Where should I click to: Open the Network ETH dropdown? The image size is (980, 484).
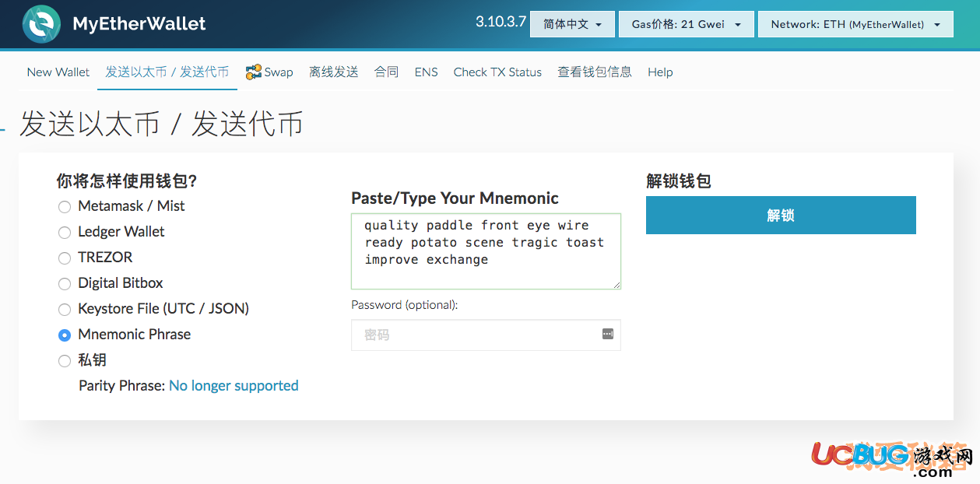point(855,24)
